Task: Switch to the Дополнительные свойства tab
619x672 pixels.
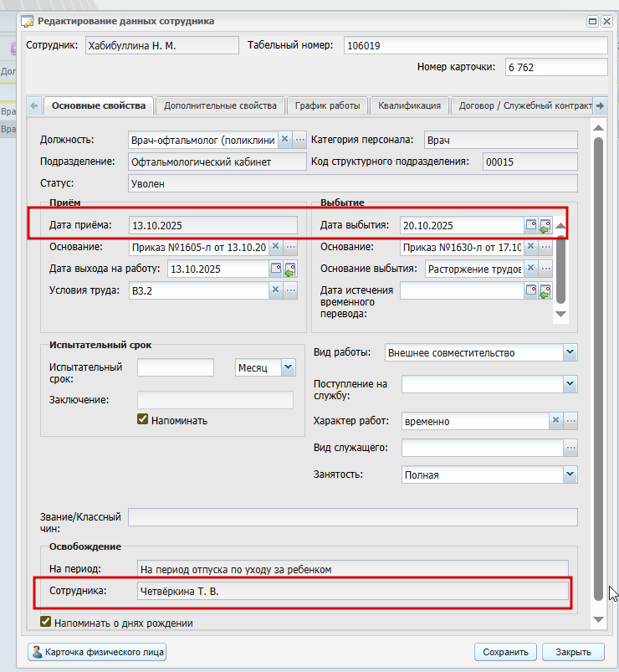Action: click(220, 105)
